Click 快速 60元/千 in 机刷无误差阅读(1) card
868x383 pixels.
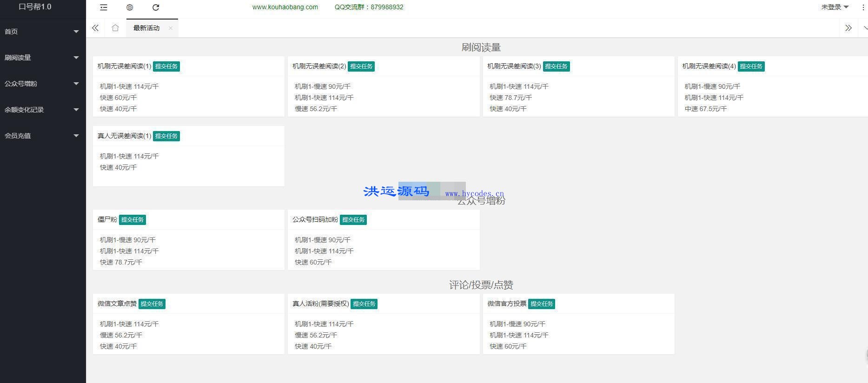click(x=118, y=98)
